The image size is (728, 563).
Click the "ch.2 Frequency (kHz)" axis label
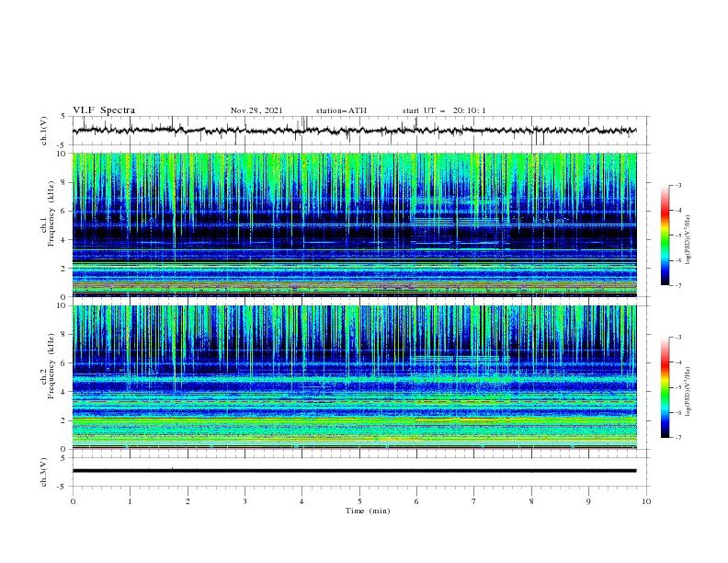coord(48,365)
